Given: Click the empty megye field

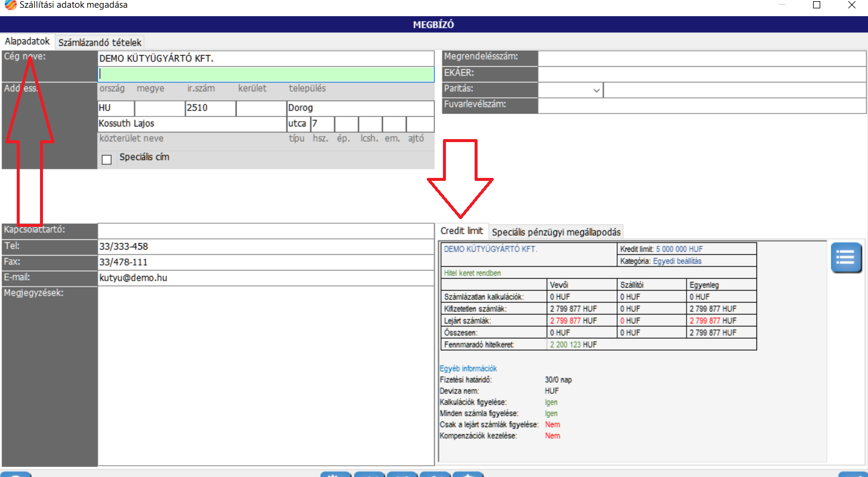Looking at the screenshot, I should 159,109.
